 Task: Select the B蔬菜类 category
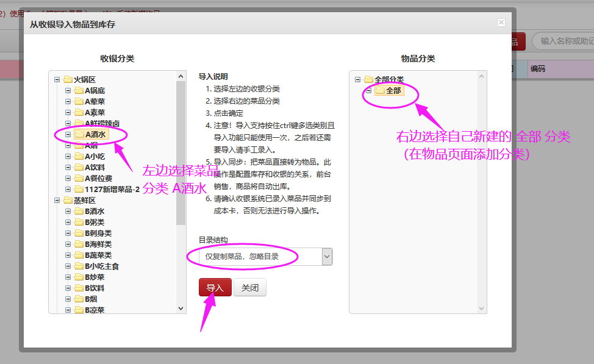(x=98, y=255)
